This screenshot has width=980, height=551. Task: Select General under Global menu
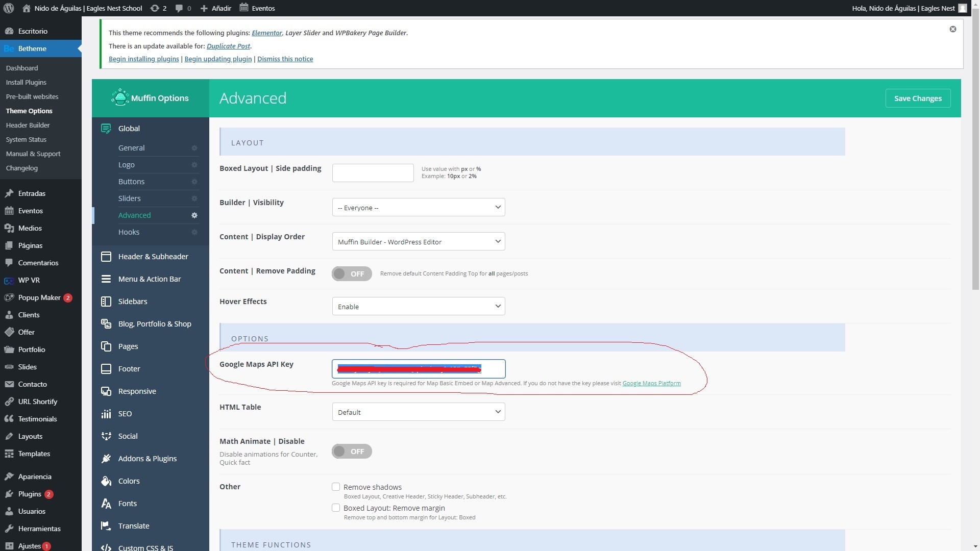(132, 148)
